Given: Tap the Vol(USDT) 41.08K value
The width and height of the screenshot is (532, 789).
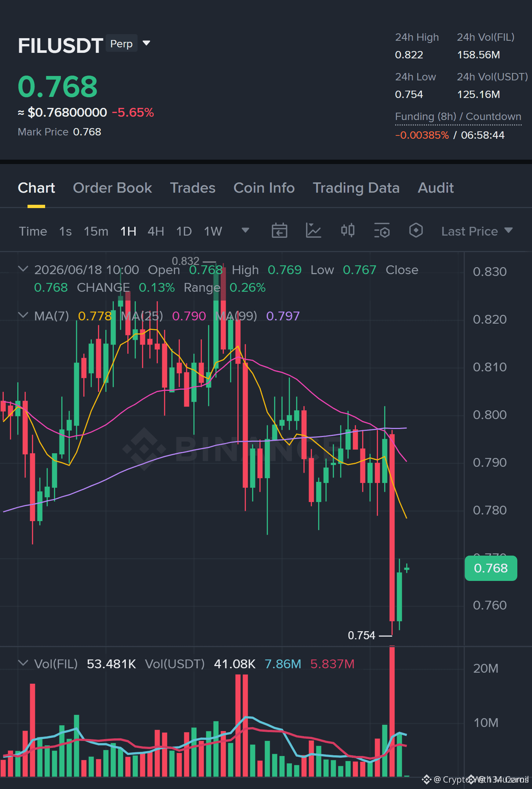Looking at the screenshot, I should 235,664.
